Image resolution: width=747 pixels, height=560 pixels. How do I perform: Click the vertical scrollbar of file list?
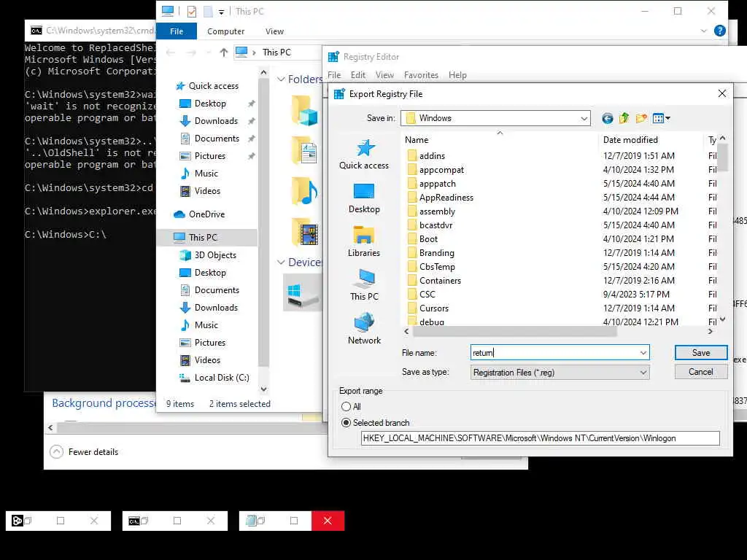722,157
